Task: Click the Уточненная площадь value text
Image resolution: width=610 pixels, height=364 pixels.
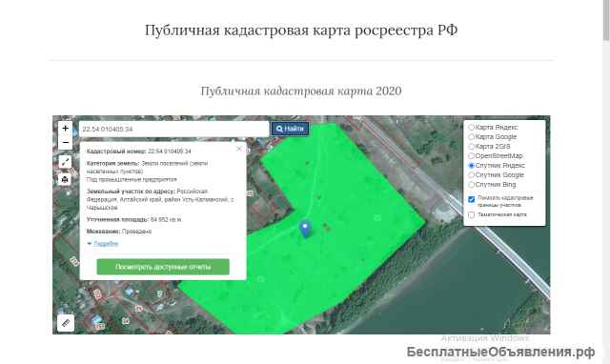Action: pos(166,220)
